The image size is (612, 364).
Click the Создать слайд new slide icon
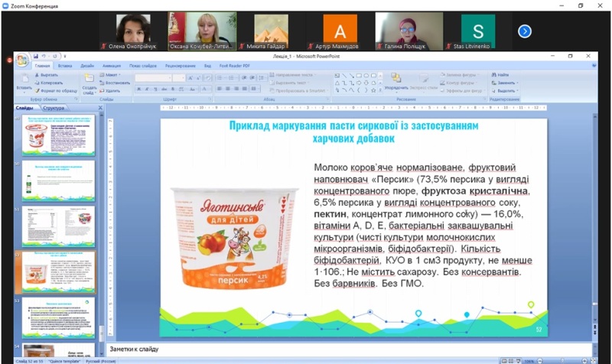[x=89, y=78]
